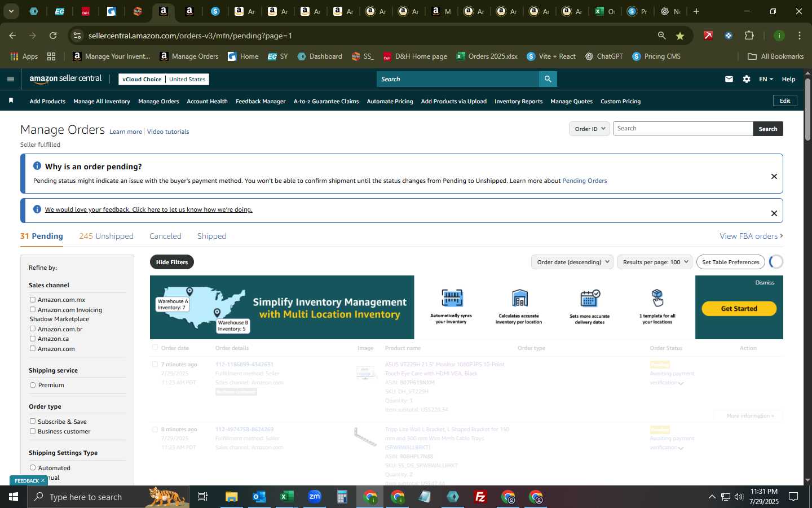Open the Results per page dropdown
Viewport: 812px width, 508px height.
tap(655, 262)
